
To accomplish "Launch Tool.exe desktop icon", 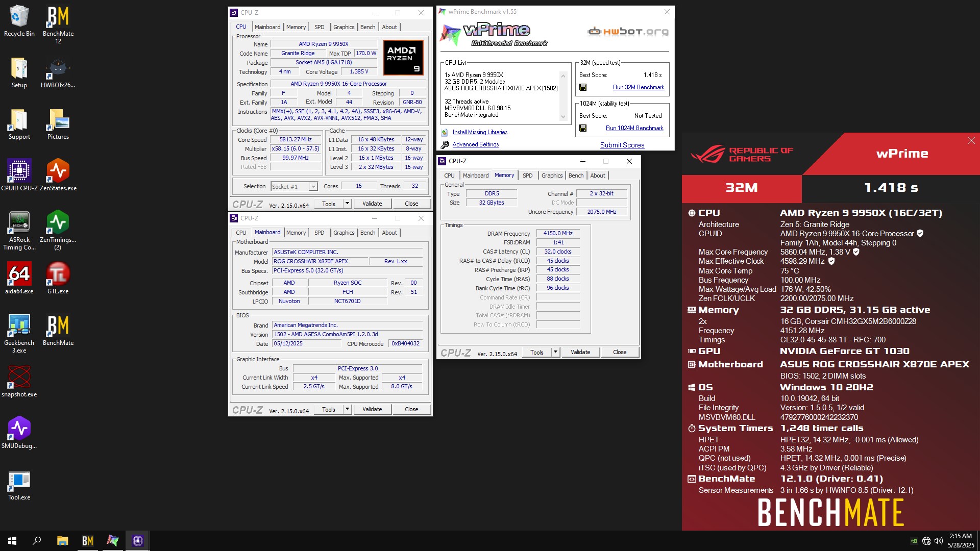I will tap(19, 484).
